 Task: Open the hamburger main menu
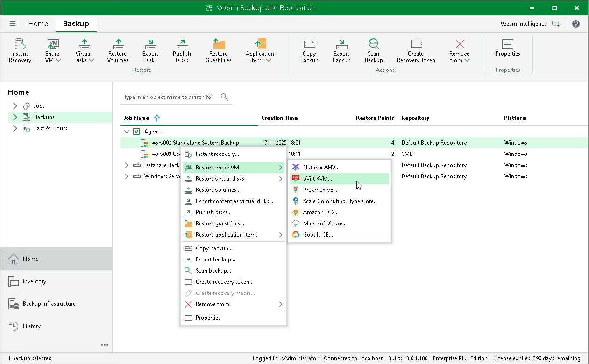[13, 24]
